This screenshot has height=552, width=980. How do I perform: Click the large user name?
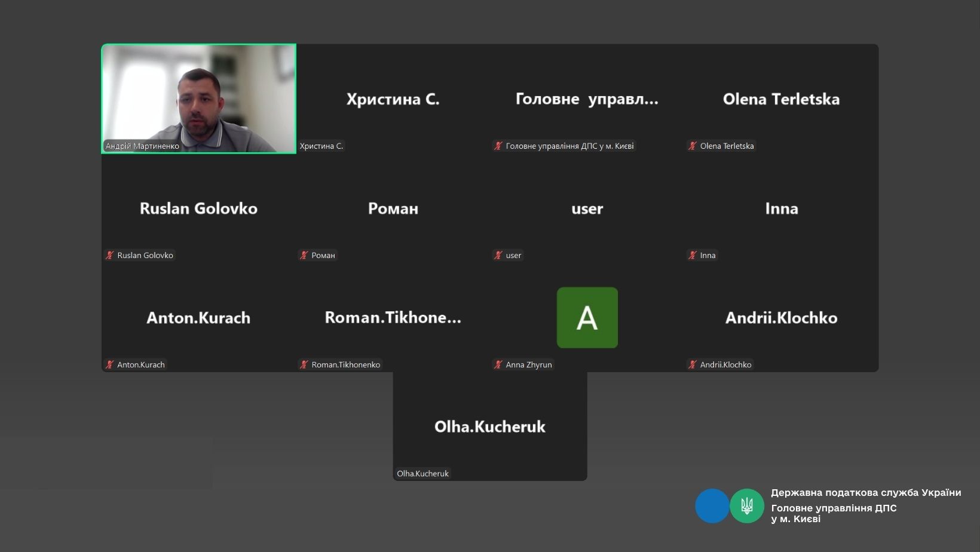pos(587,209)
